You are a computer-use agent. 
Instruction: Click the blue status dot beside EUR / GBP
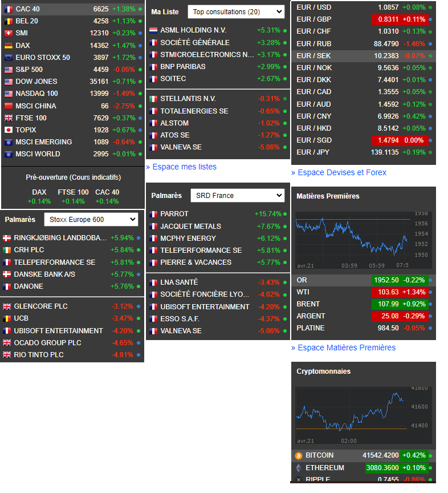[430, 19]
